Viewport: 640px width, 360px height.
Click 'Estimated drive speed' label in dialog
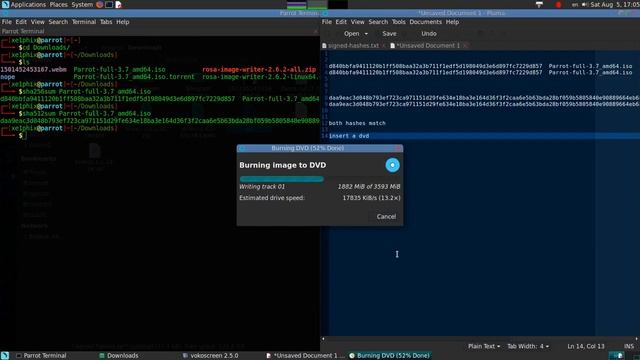pos(272,198)
